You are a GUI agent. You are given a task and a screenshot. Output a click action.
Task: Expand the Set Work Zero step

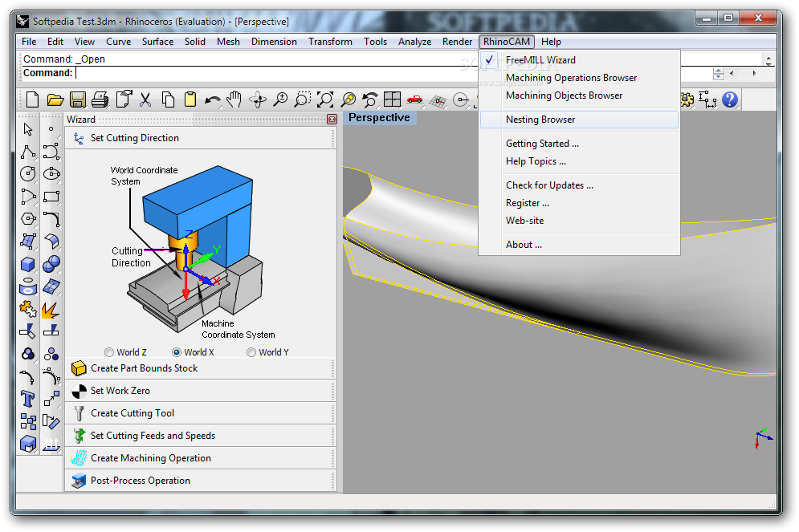click(x=201, y=391)
